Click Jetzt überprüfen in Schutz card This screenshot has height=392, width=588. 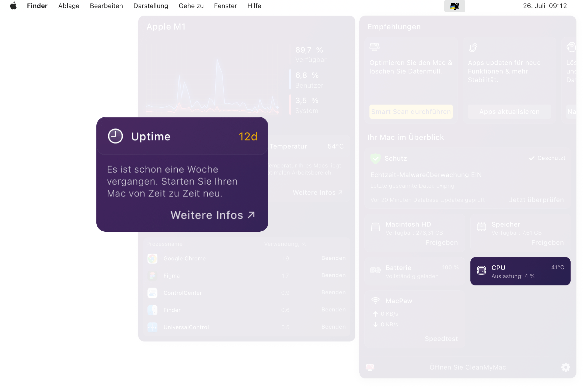536,200
